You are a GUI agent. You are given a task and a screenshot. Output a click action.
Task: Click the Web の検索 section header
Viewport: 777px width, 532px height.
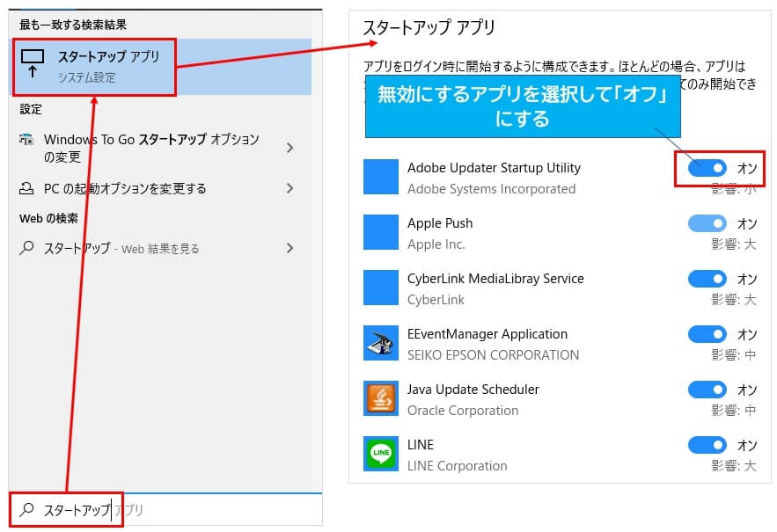(48, 218)
